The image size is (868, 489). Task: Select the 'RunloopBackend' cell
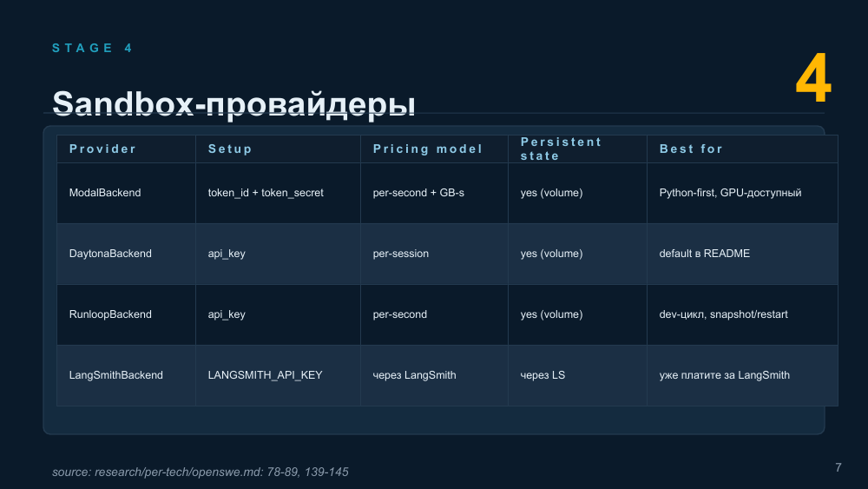point(126,315)
